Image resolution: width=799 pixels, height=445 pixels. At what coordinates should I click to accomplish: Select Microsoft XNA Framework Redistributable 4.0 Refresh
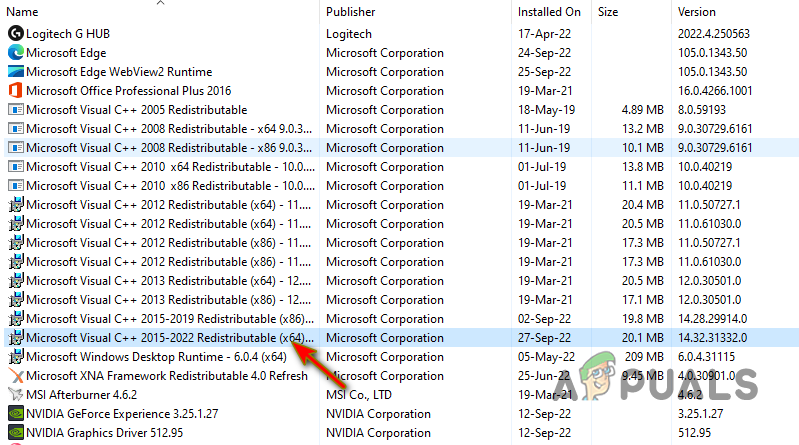(x=167, y=376)
